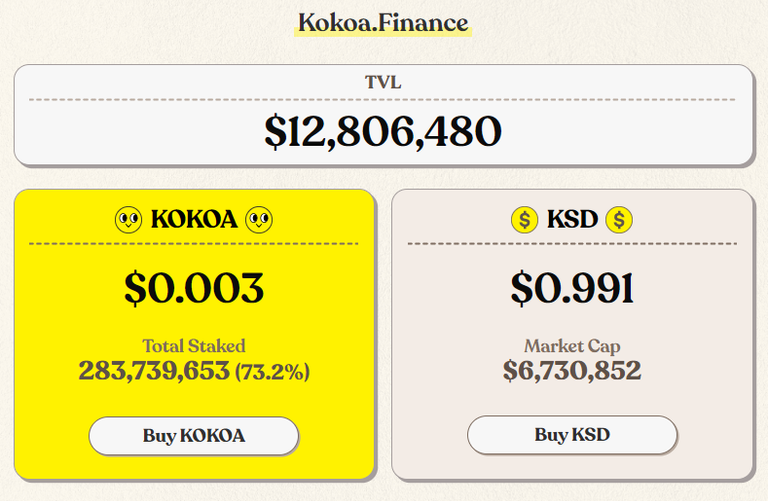Click the right dollar coin icon beside KSD
This screenshot has width=768, height=501.
pos(619,219)
